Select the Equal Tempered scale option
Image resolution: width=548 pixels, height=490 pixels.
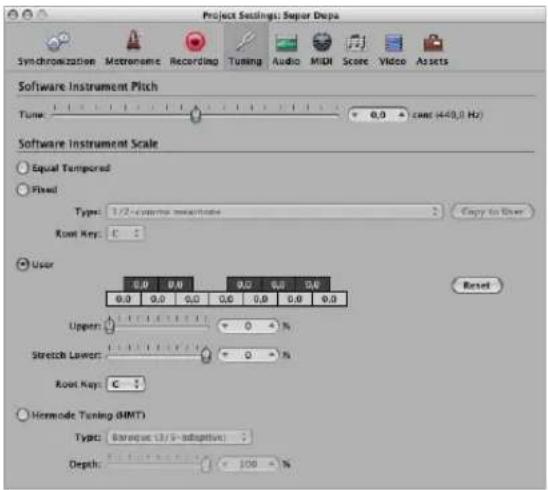23,168
